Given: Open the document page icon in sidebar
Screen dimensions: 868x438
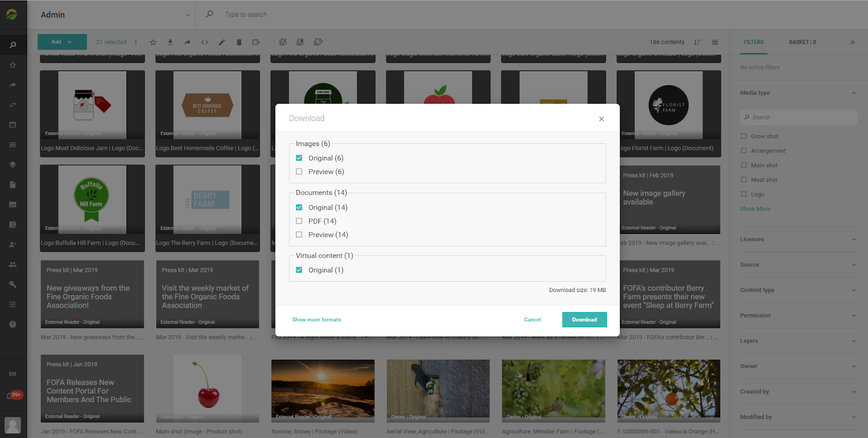Looking at the screenshot, I should [x=12, y=185].
